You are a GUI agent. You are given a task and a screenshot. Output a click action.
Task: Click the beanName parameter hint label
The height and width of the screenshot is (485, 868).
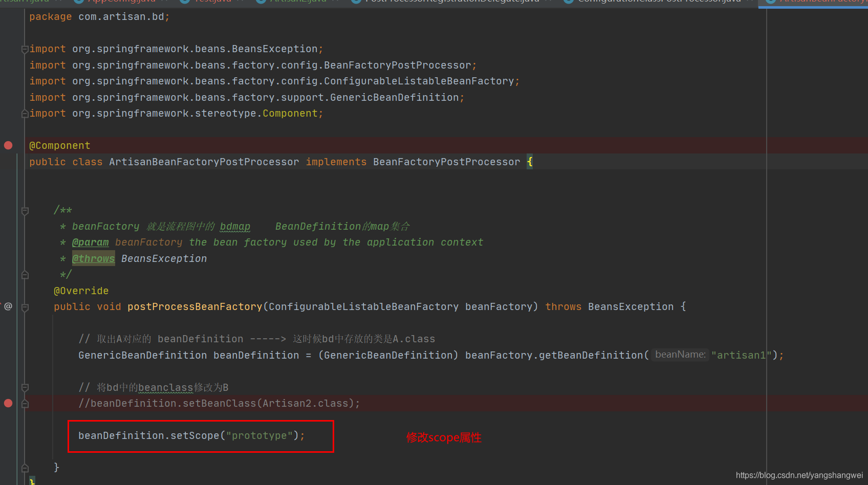(x=680, y=355)
